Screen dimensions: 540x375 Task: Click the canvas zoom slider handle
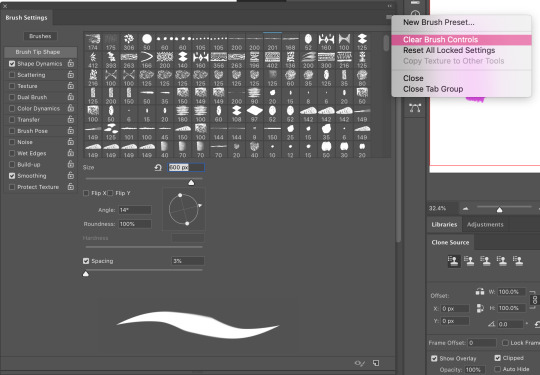pyautogui.click(x=499, y=210)
